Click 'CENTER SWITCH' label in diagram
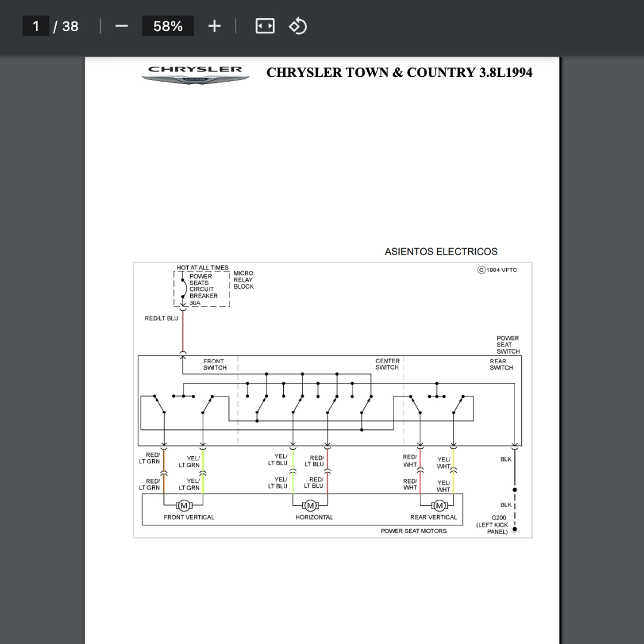 388,364
